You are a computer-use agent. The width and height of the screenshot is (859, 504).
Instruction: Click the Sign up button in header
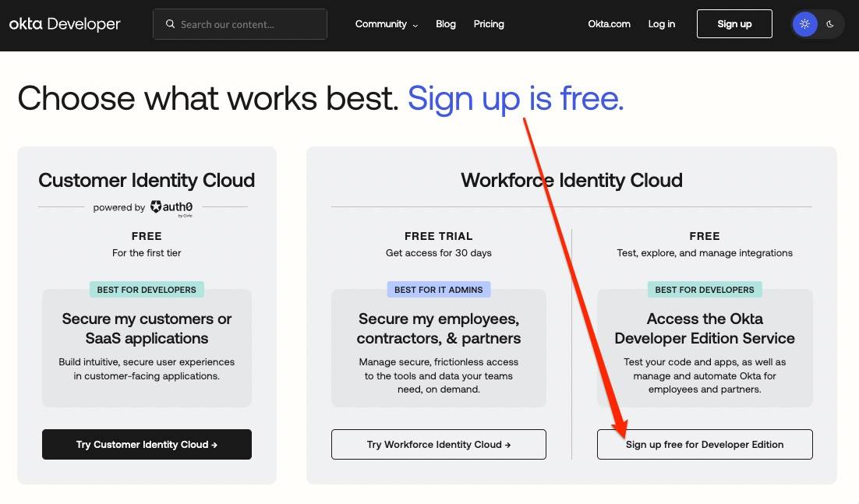click(x=734, y=24)
